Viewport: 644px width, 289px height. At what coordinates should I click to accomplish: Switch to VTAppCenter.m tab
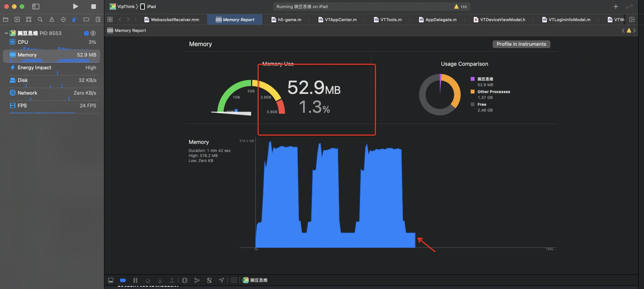[337, 20]
